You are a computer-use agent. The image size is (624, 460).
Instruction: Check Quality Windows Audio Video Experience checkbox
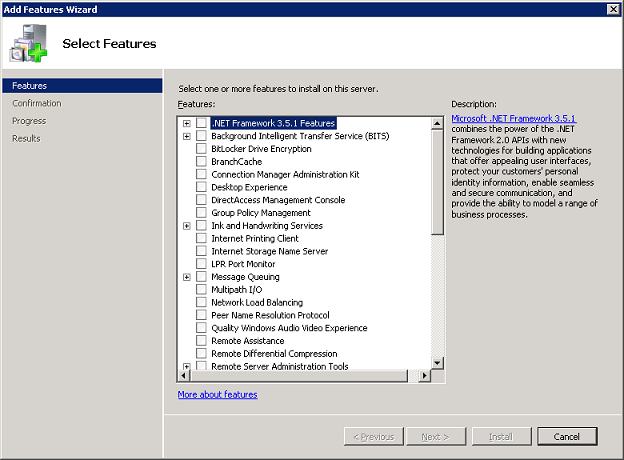[201, 328]
